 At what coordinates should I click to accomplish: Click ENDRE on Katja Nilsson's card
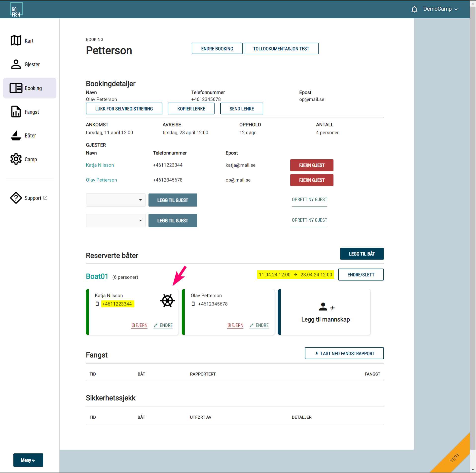point(163,325)
